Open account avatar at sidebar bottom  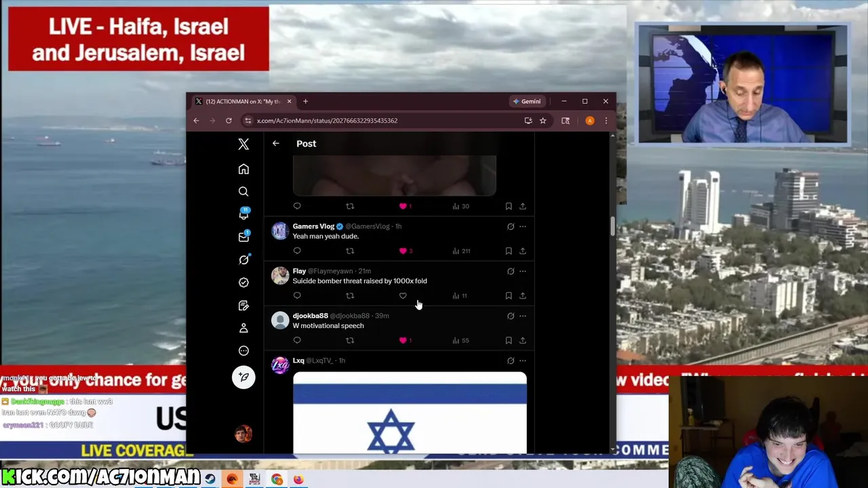coord(243,434)
